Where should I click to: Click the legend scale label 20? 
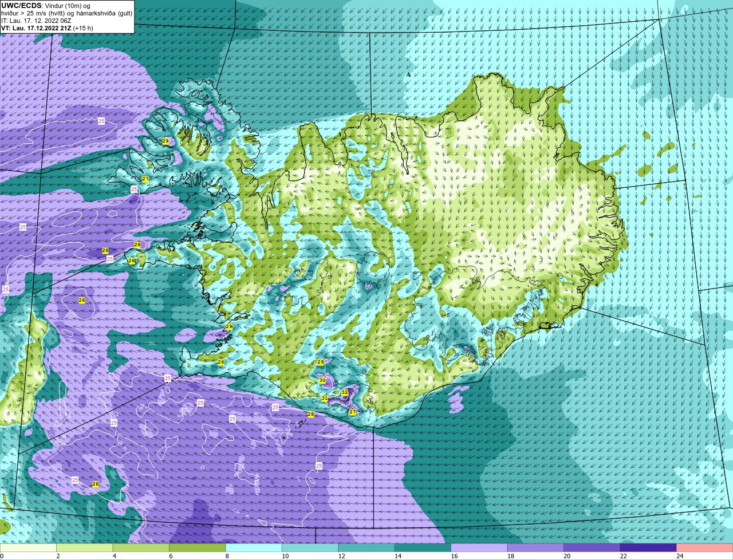(566, 556)
